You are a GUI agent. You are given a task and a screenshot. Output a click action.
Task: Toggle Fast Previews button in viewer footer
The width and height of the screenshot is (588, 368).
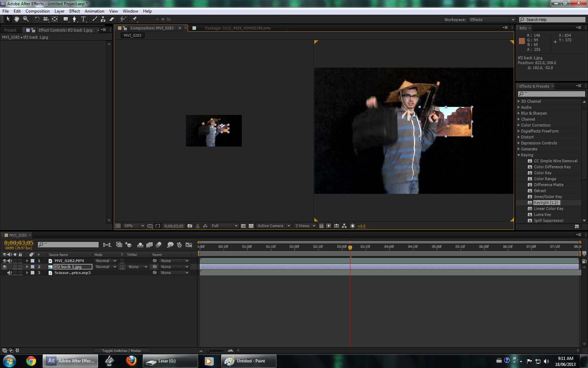tap(329, 226)
